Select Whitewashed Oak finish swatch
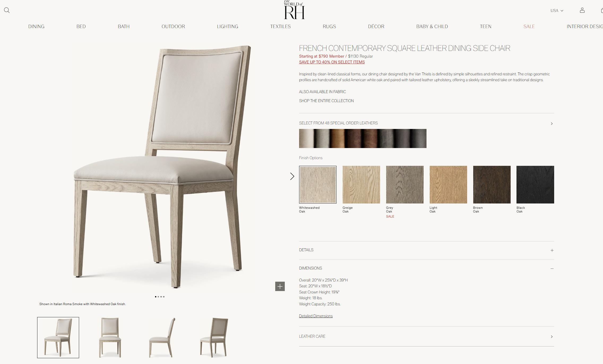The image size is (603, 364). pos(318,185)
